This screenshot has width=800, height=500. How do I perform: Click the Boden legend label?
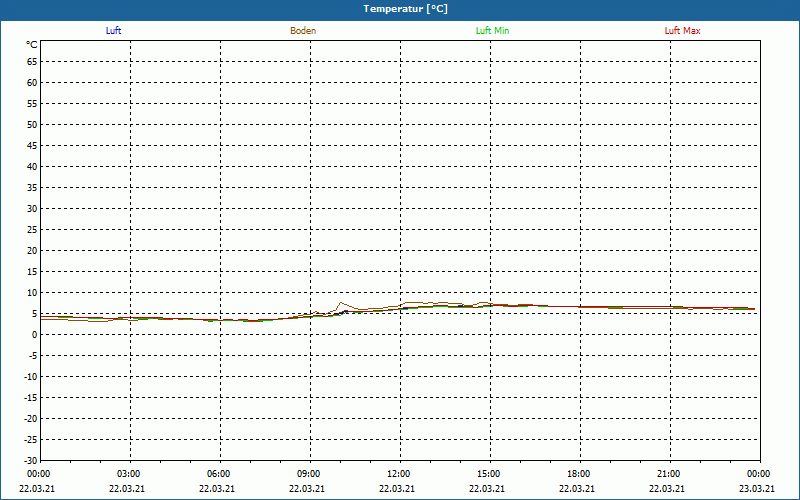tap(303, 31)
